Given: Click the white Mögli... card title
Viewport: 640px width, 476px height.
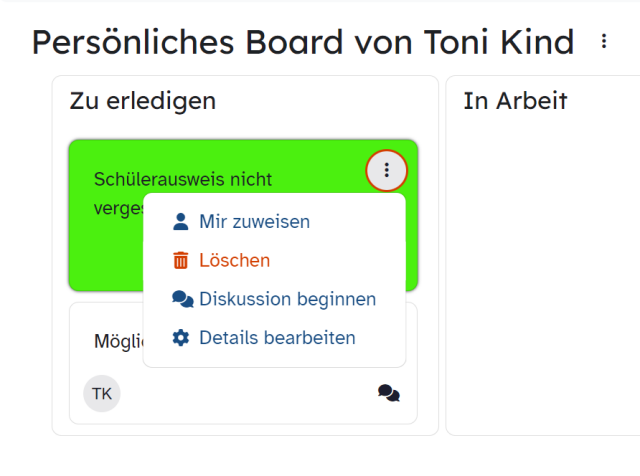Looking at the screenshot, I should (x=118, y=341).
